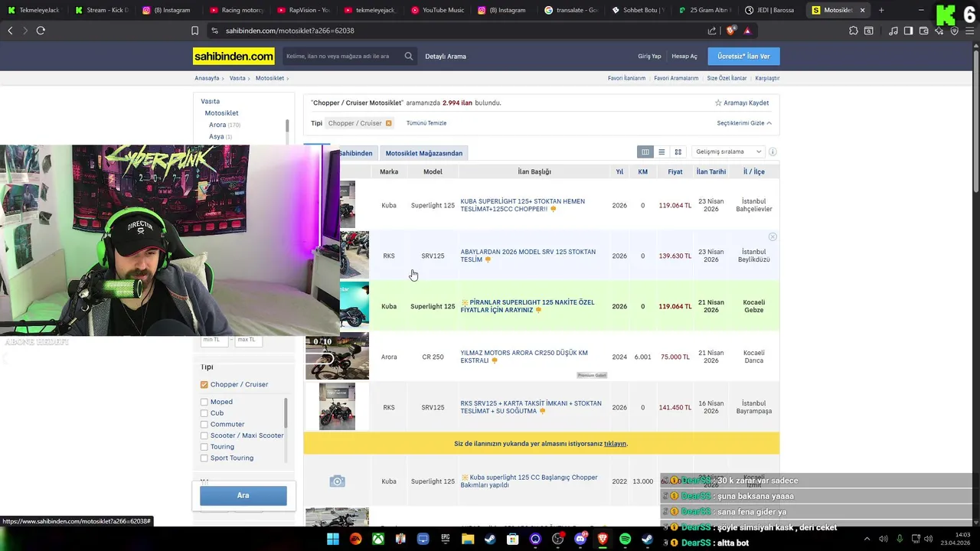Image resolution: width=980 pixels, height=551 pixels.
Task: Toggle the browser sidebar panel icon
Action: tap(908, 31)
